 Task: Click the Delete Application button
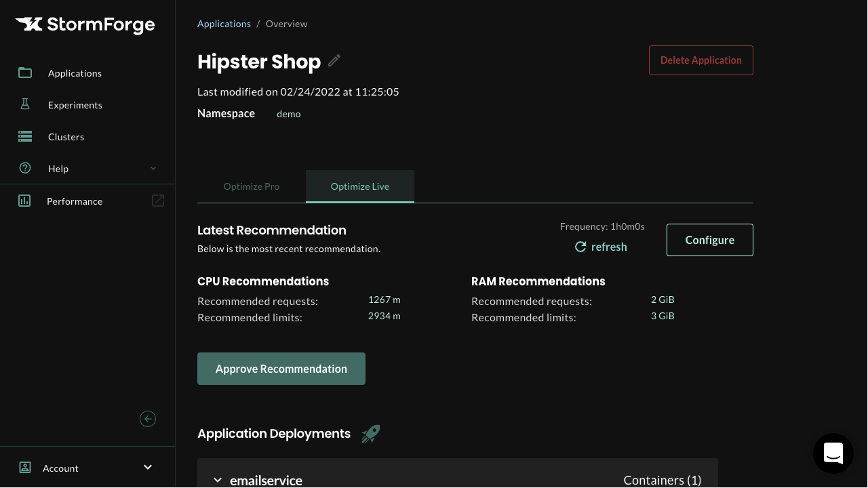(701, 60)
